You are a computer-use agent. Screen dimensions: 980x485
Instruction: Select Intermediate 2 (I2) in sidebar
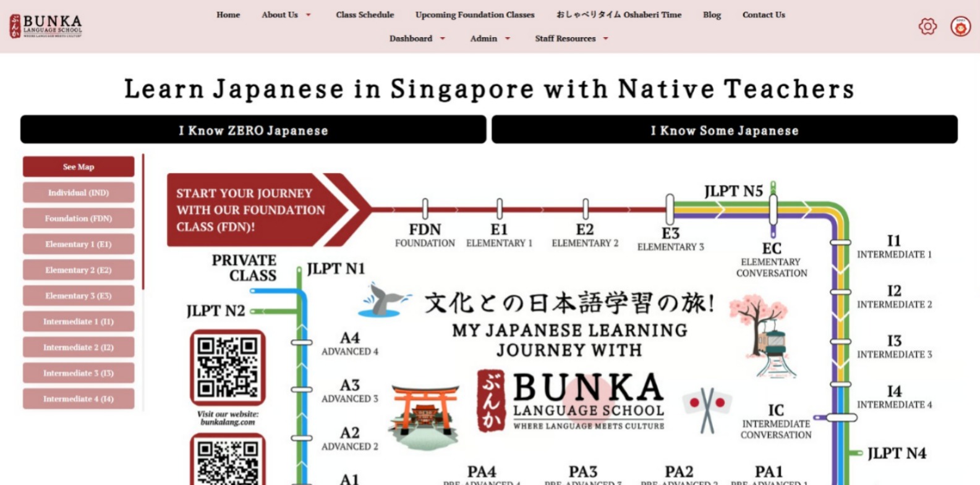point(79,347)
